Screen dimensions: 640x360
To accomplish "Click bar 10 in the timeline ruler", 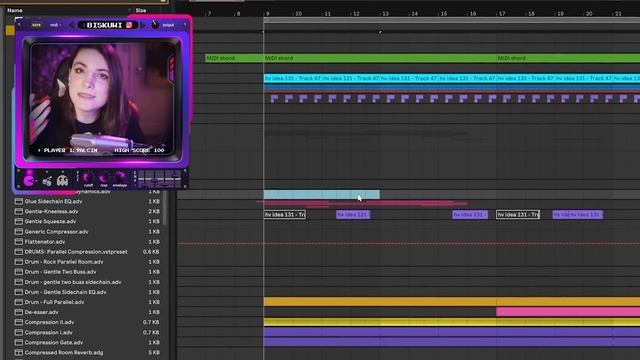I will tap(298, 14).
